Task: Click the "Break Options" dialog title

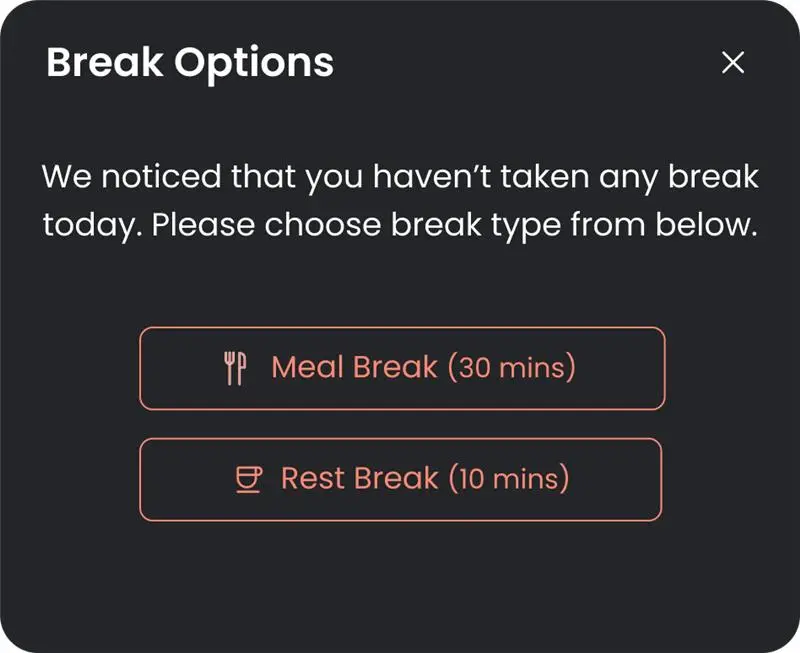Action: pos(190,63)
